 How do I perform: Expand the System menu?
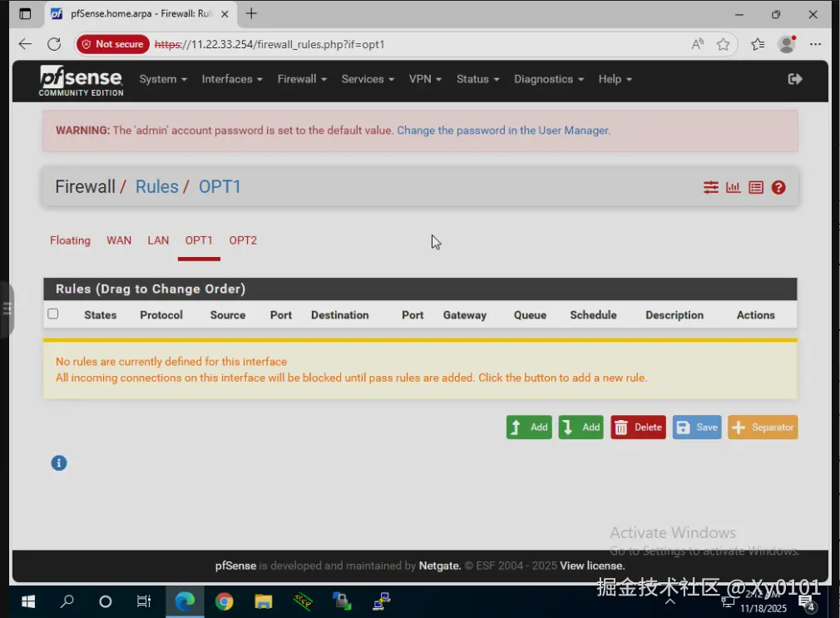pos(163,79)
